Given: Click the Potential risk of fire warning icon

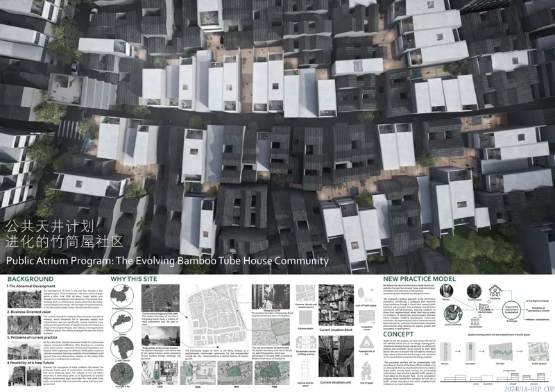Looking at the screenshot, I should [x=366, y=343].
